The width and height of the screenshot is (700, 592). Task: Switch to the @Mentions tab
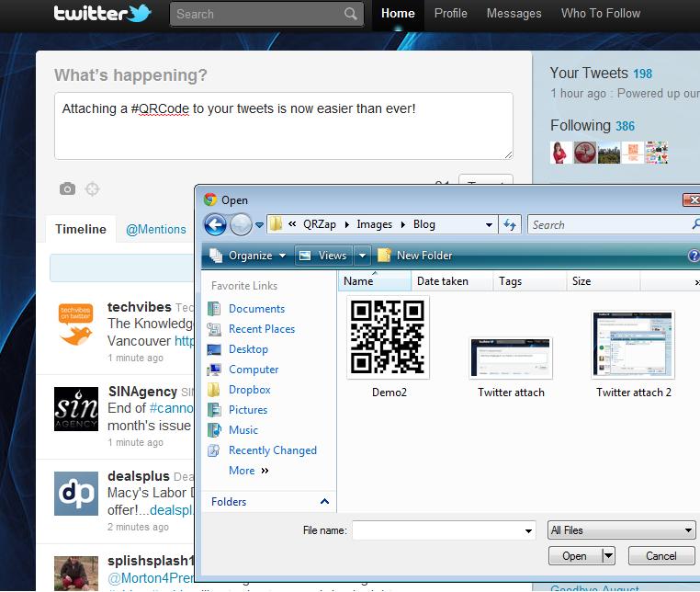point(156,229)
